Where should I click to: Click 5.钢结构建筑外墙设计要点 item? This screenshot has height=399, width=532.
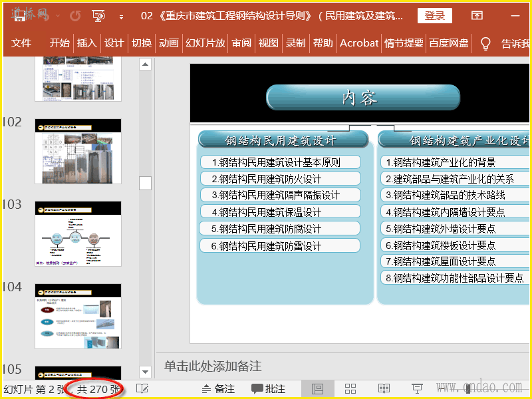[456, 228]
